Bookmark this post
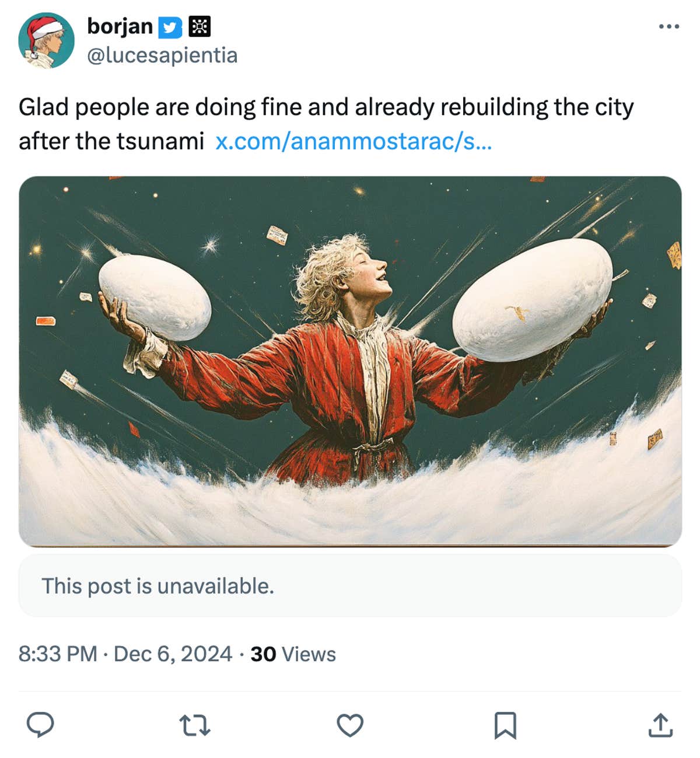Screen dimensions: 700x758 pyautogui.click(x=506, y=726)
